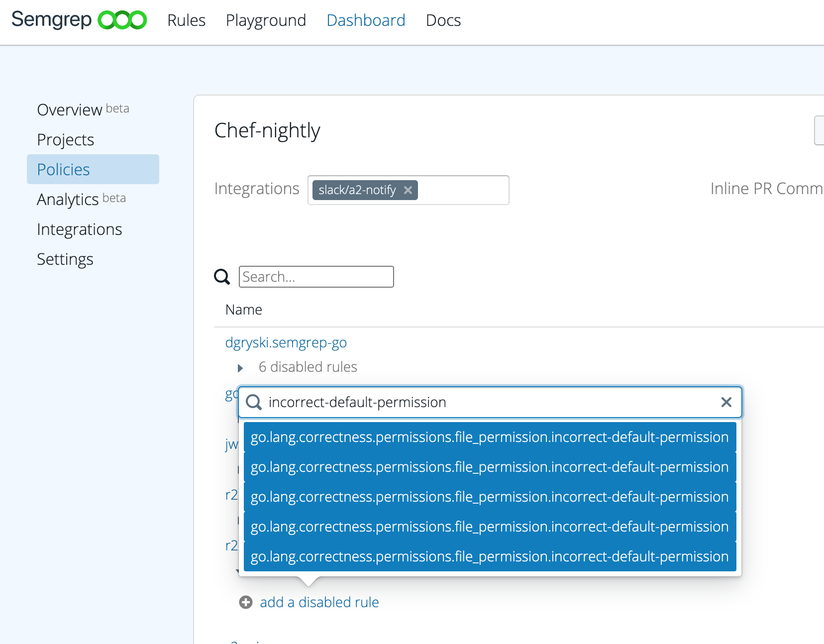
Task: Open the Docs page
Action: [x=443, y=20]
